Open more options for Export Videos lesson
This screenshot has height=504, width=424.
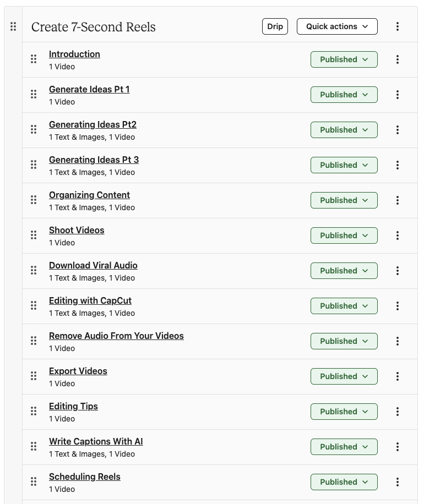pyautogui.click(x=398, y=376)
